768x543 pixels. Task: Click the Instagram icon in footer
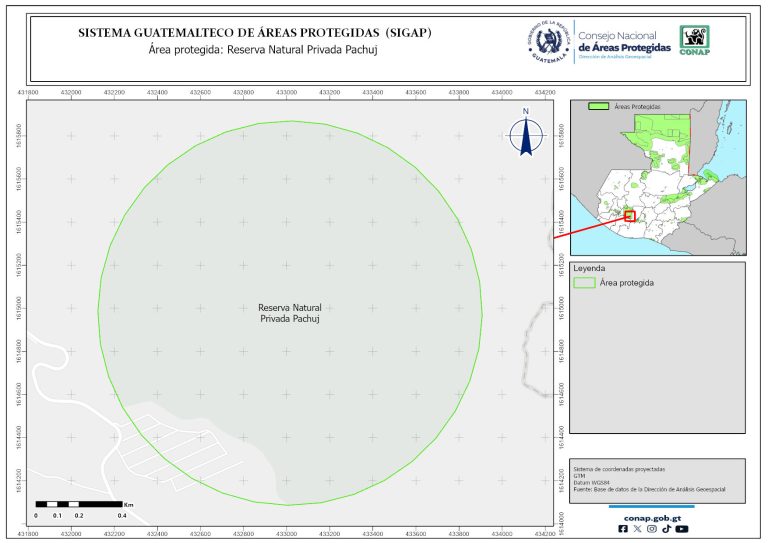tap(652, 529)
